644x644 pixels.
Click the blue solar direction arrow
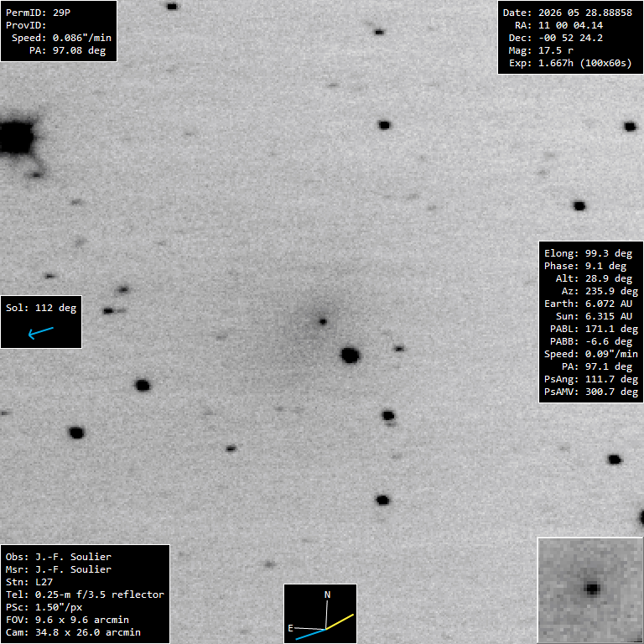pyautogui.click(x=40, y=332)
